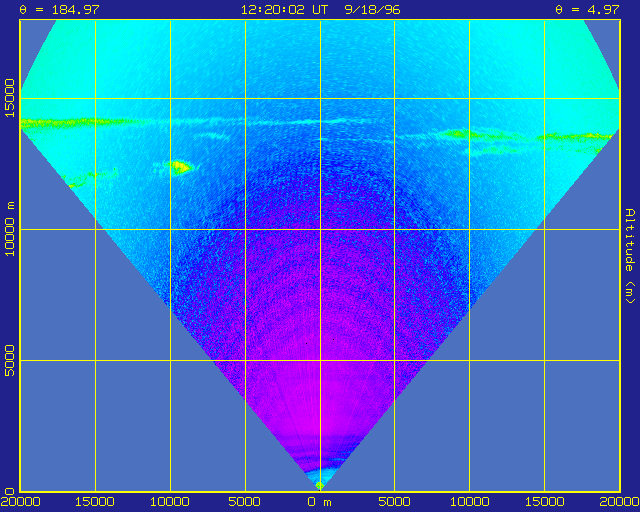Select the 9/18/96 date text
The width and height of the screenshot is (640, 512).
(x=372, y=9)
